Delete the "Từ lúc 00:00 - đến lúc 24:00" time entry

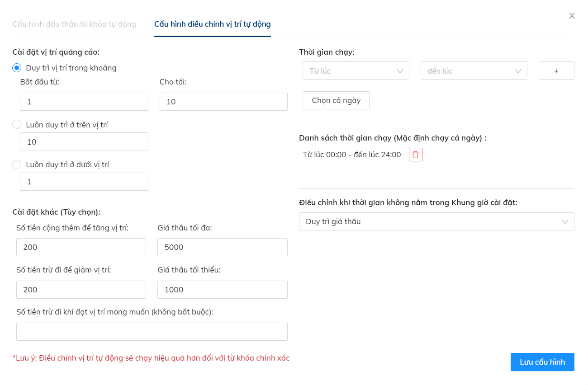415,154
